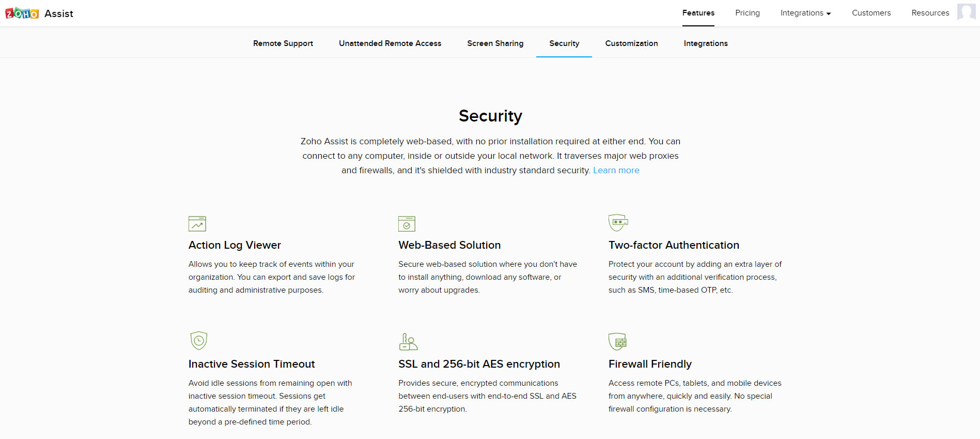This screenshot has height=439, width=980.
Task: Click the 'Secure web-based solution' description text
Action: tap(488, 277)
